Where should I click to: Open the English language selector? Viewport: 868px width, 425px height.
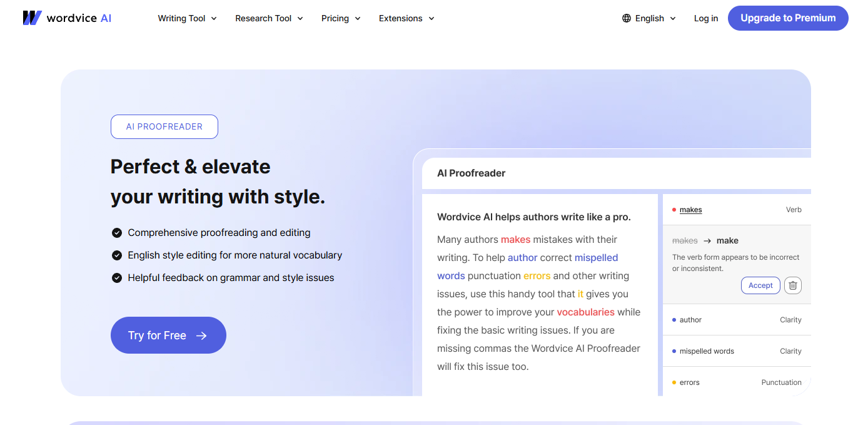[649, 18]
